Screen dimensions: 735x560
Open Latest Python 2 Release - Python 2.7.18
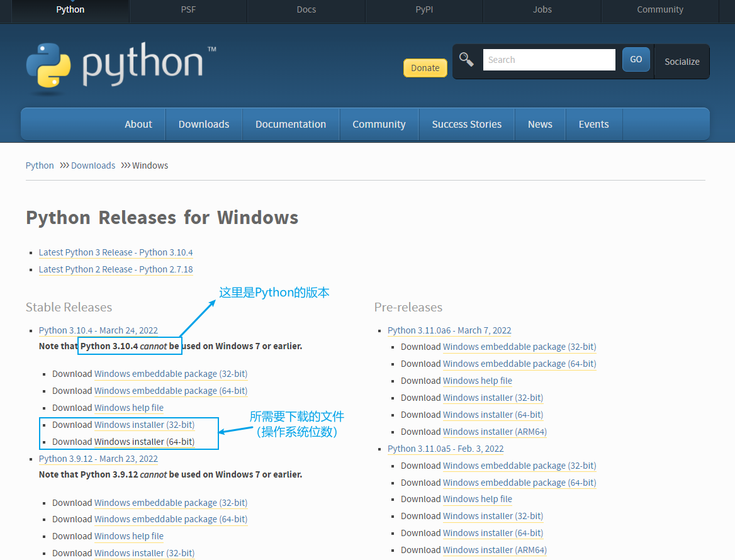(116, 269)
